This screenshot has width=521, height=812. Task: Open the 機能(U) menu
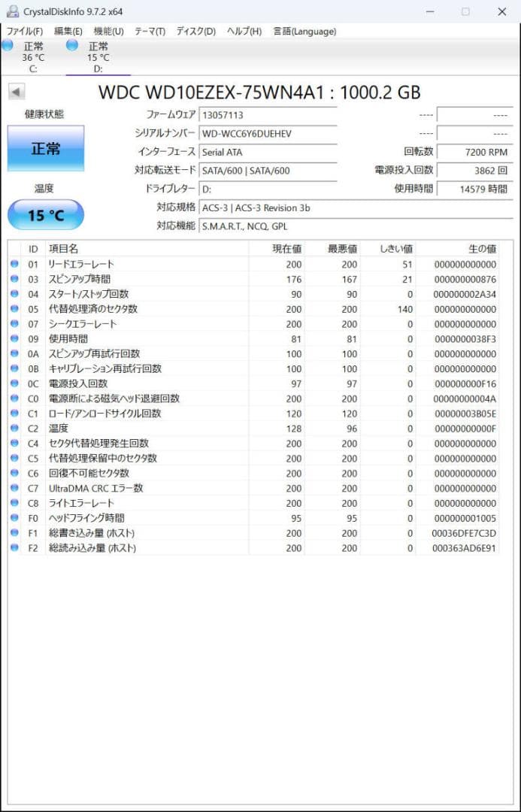pyautogui.click(x=109, y=31)
